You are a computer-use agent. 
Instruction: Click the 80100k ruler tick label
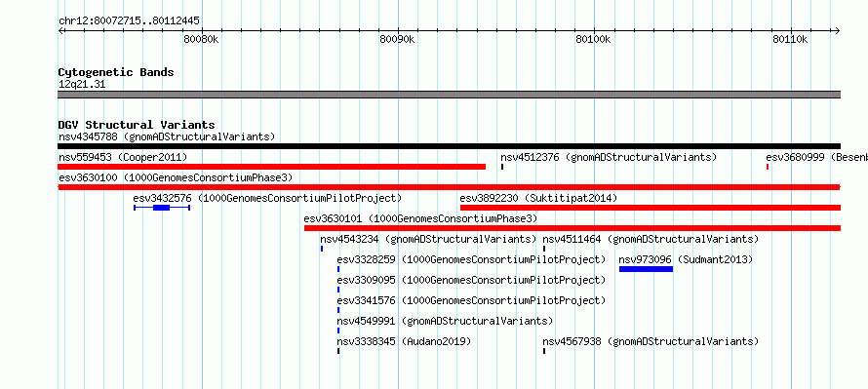(593, 39)
